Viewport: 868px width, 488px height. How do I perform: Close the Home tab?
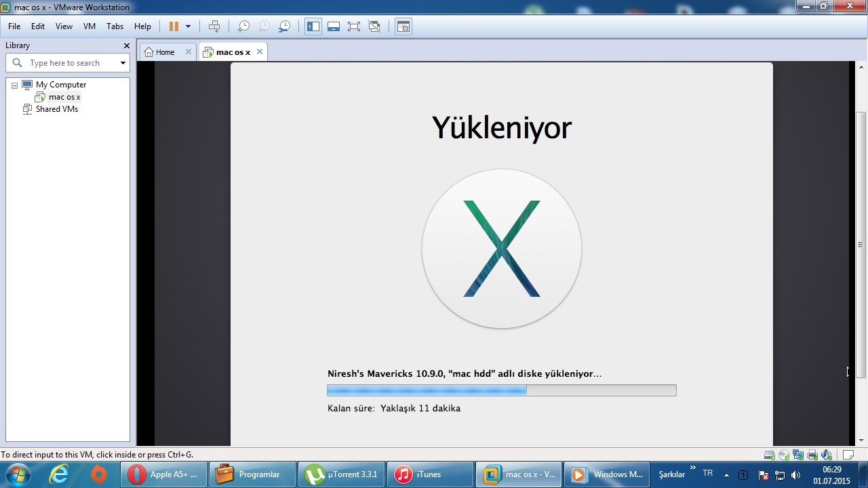(x=189, y=52)
